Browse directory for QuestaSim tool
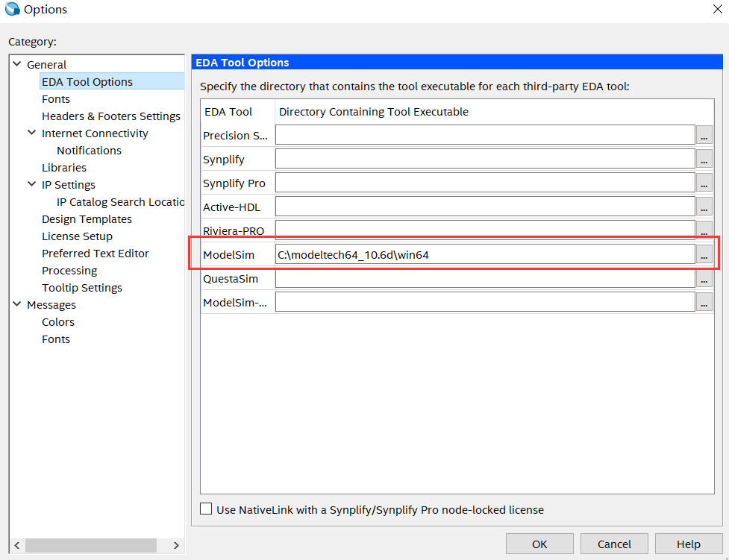Image resolution: width=729 pixels, height=560 pixels. 704,278
